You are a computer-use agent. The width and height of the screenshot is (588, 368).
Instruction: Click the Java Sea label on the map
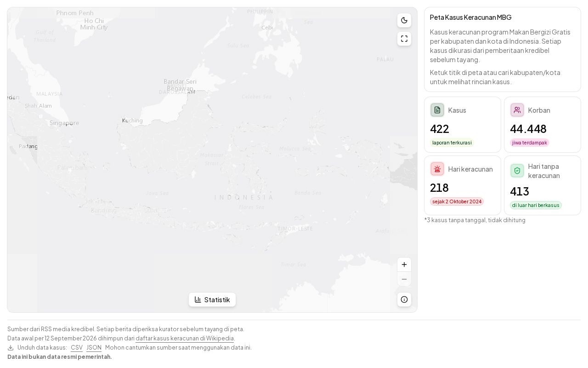click(157, 193)
